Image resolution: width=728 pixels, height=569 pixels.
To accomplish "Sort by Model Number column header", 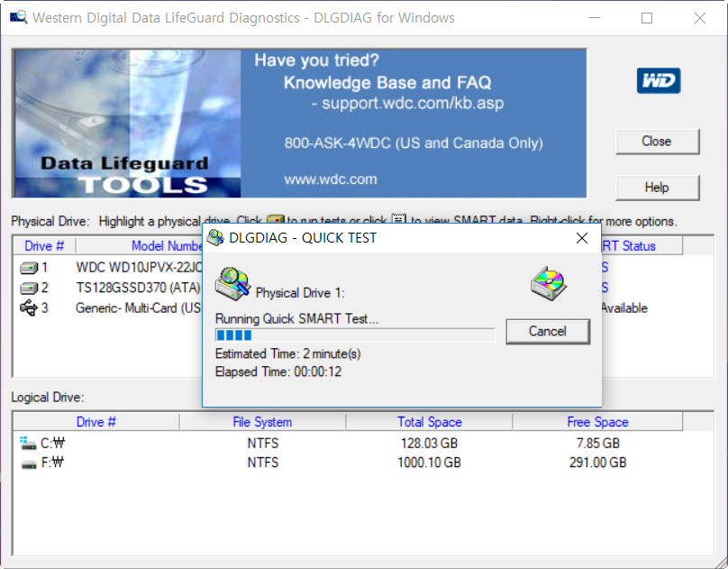I will (140, 245).
